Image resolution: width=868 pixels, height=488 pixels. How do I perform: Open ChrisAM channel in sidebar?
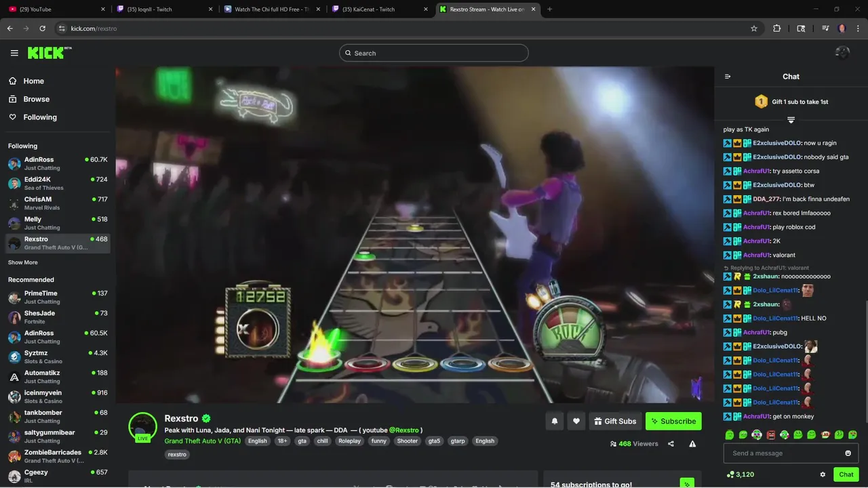(58, 203)
